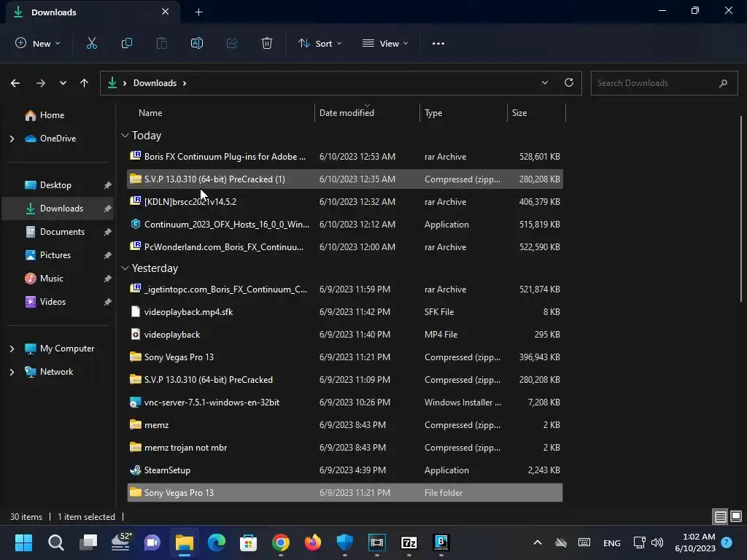Add a new tab
747x560 pixels.
click(x=198, y=12)
